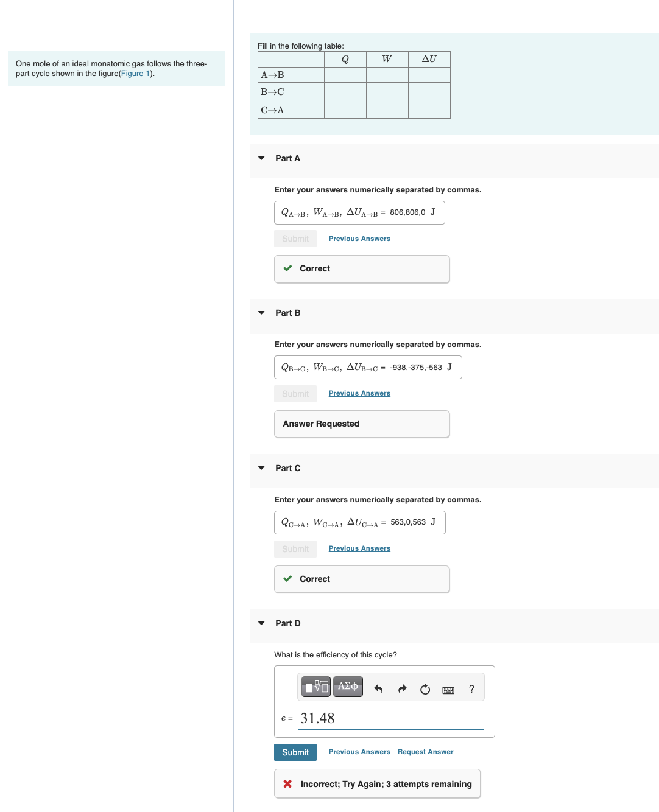This screenshot has height=812, width=659.
Task: View Previous Answers for Part D
Action: (x=359, y=752)
